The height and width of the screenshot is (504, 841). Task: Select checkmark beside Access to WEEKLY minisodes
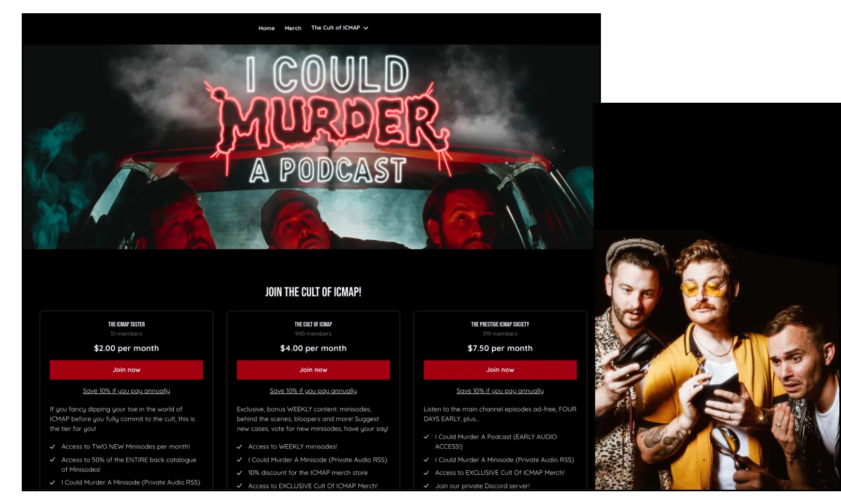click(240, 447)
